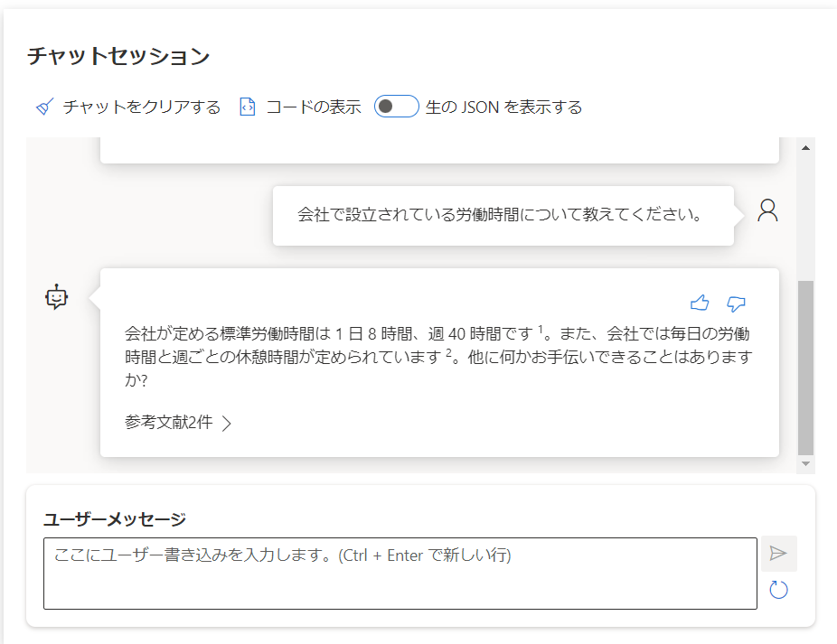Toggle the 生の JSON を表示する switch

click(x=396, y=107)
